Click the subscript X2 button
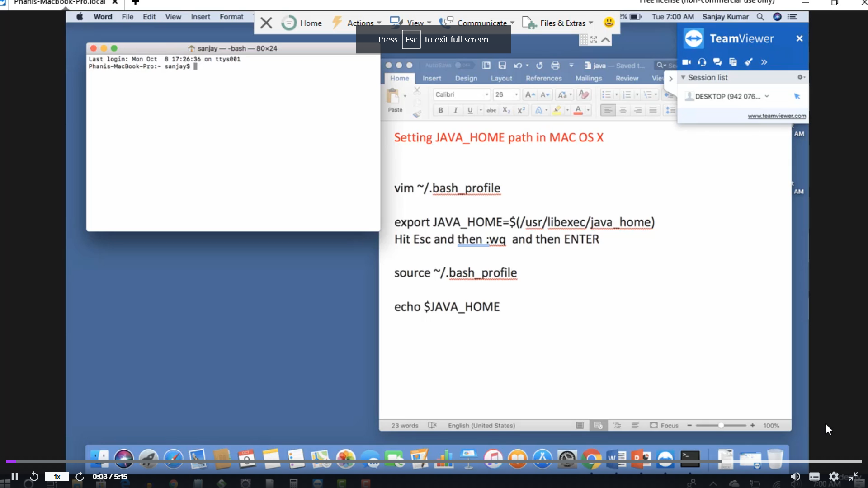The width and height of the screenshot is (868, 488). [506, 110]
